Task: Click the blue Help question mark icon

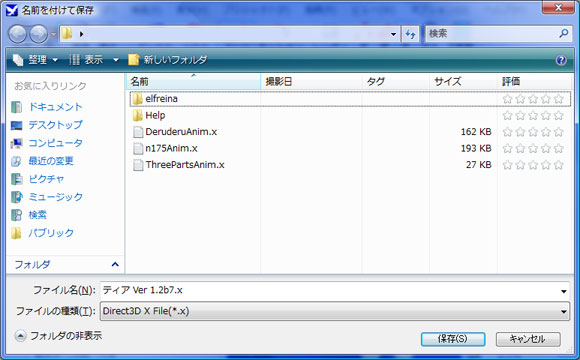Action: tap(561, 60)
